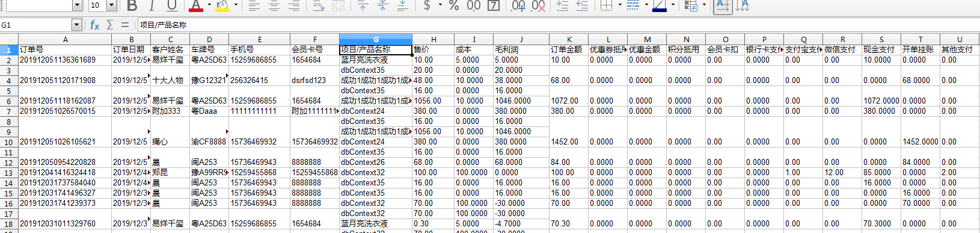Decrease cell indent
The height and width of the screenshot is (233, 980).
[x=582, y=6]
